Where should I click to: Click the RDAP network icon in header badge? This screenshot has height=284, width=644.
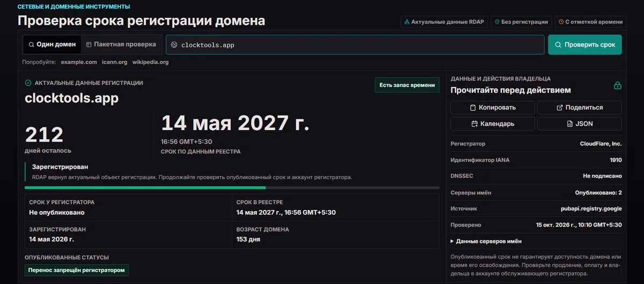[x=407, y=22]
